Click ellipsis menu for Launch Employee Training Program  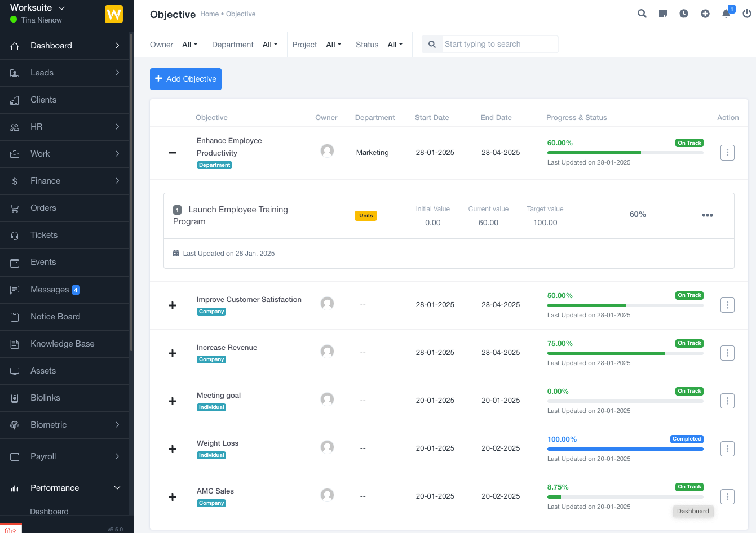click(x=708, y=215)
